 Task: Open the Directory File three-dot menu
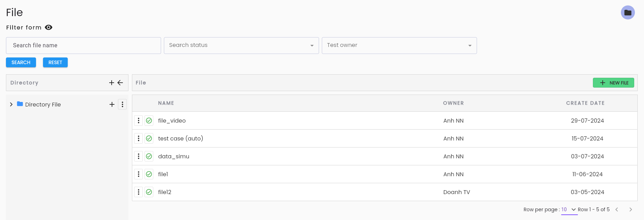[x=122, y=104]
